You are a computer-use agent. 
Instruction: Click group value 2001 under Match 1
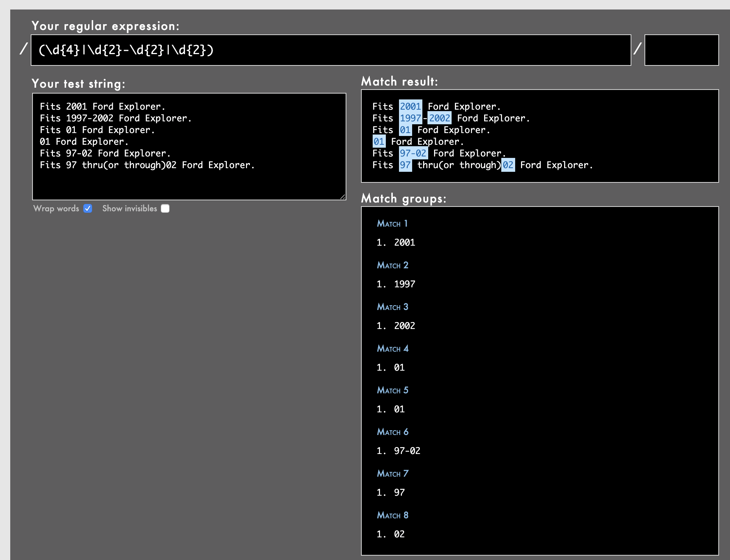tap(404, 242)
